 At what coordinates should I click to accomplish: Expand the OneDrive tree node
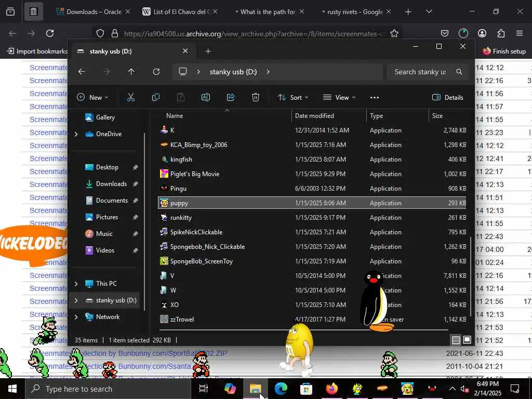coord(76,135)
